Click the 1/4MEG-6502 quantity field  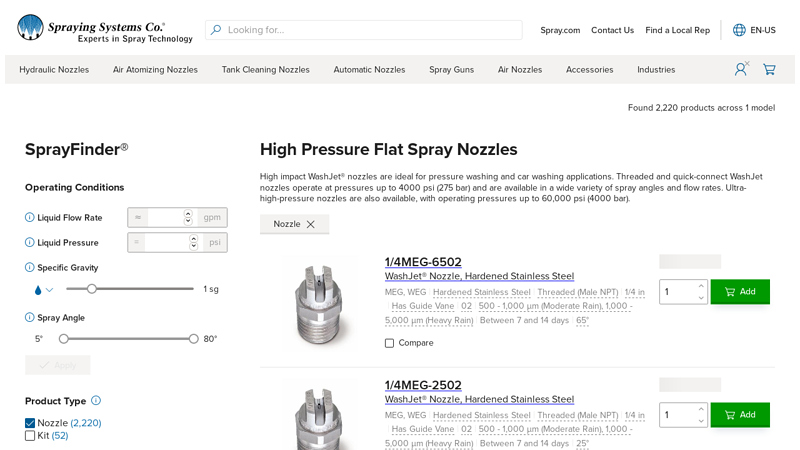[x=679, y=292]
